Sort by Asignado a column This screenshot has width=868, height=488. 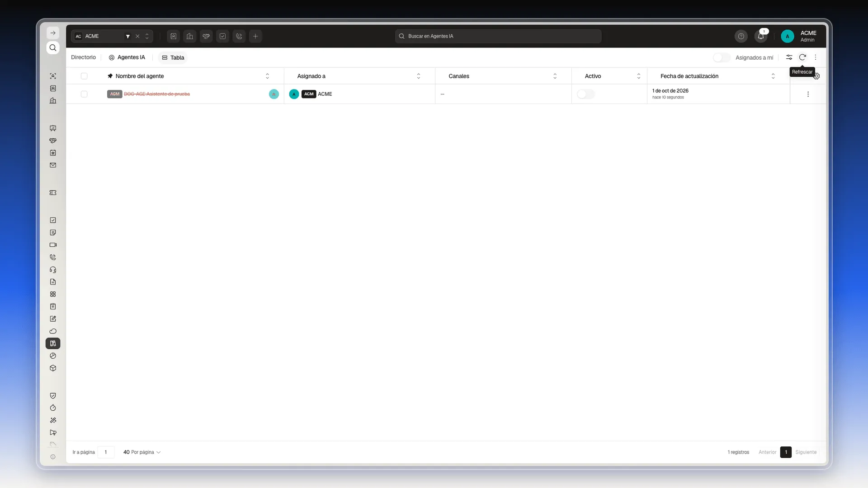tap(418, 76)
